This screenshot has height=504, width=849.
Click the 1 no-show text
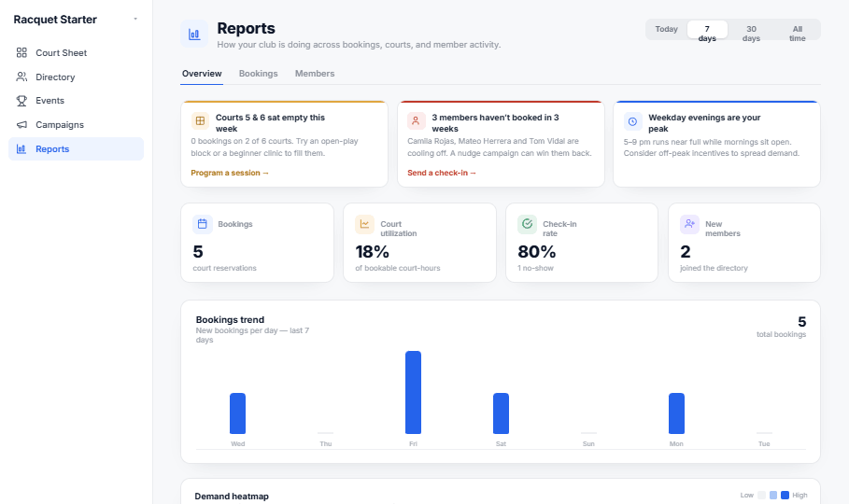[x=535, y=268]
